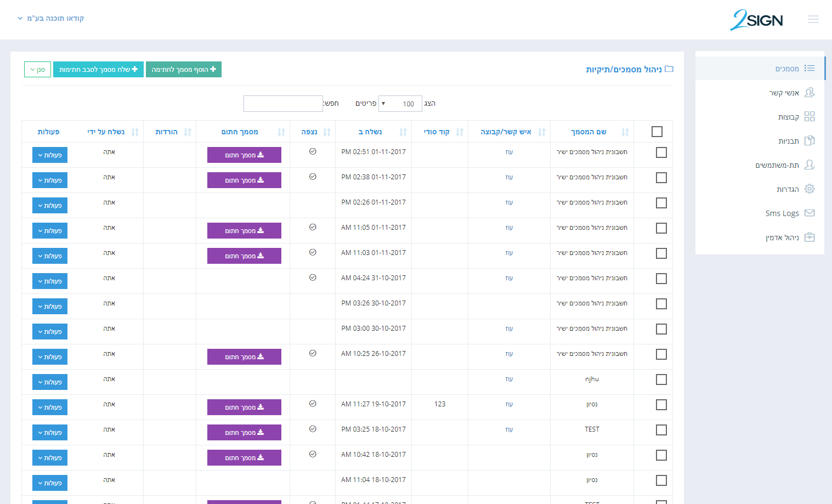This screenshot has width=832, height=504.
Task: Check the checkbox for the נסיון 11:27 AM row
Action: (x=661, y=405)
